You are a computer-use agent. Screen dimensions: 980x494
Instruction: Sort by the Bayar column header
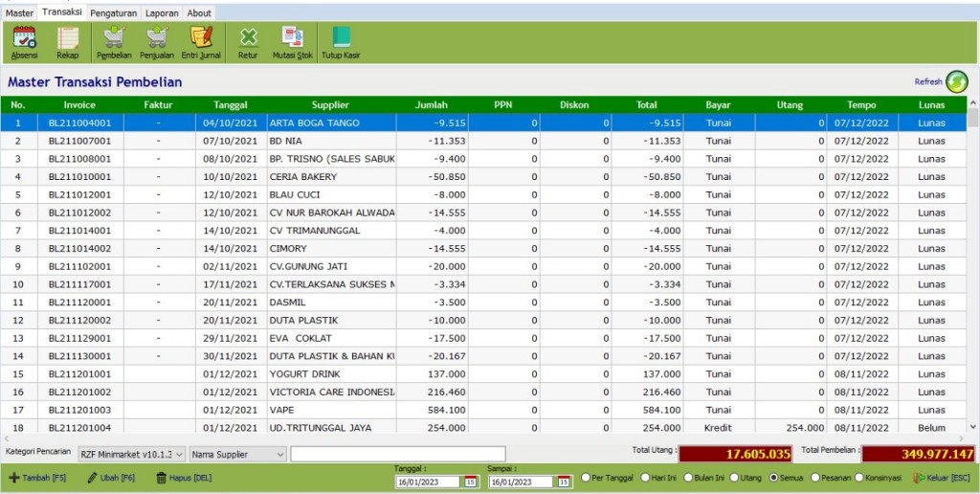(718, 105)
